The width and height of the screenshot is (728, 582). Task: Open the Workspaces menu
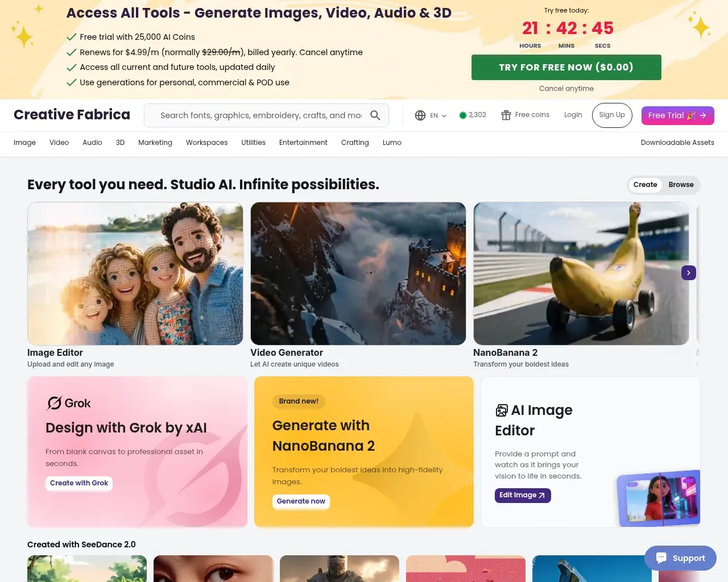pos(206,143)
